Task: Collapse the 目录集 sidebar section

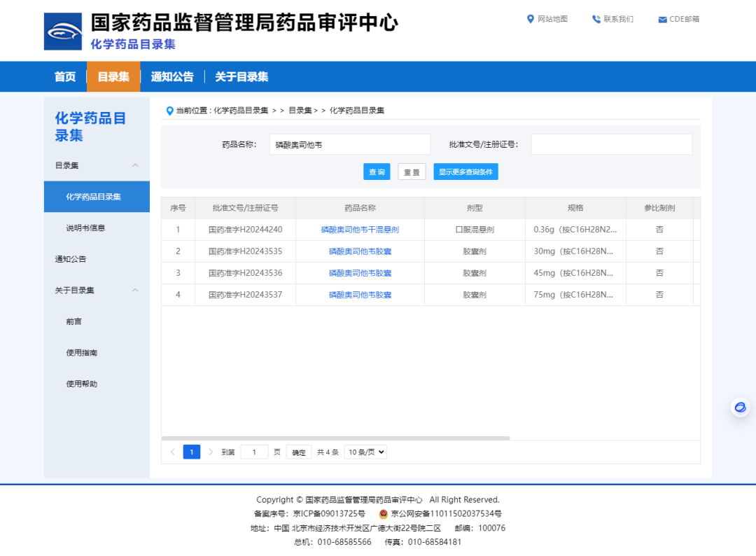Action: (x=135, y=165)
